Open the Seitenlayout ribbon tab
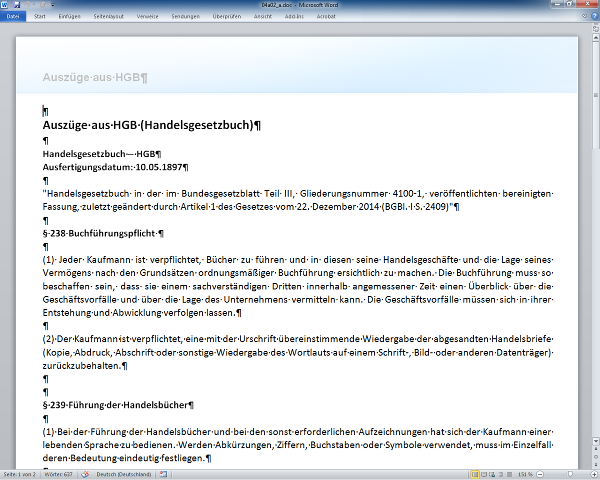Image resolution: width=600 pixels, height=480 pixels. click(x=111, y=17)
